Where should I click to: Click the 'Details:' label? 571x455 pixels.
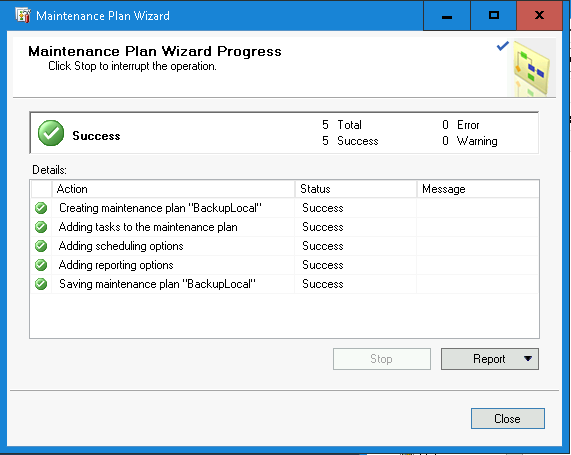coord(50,170)
